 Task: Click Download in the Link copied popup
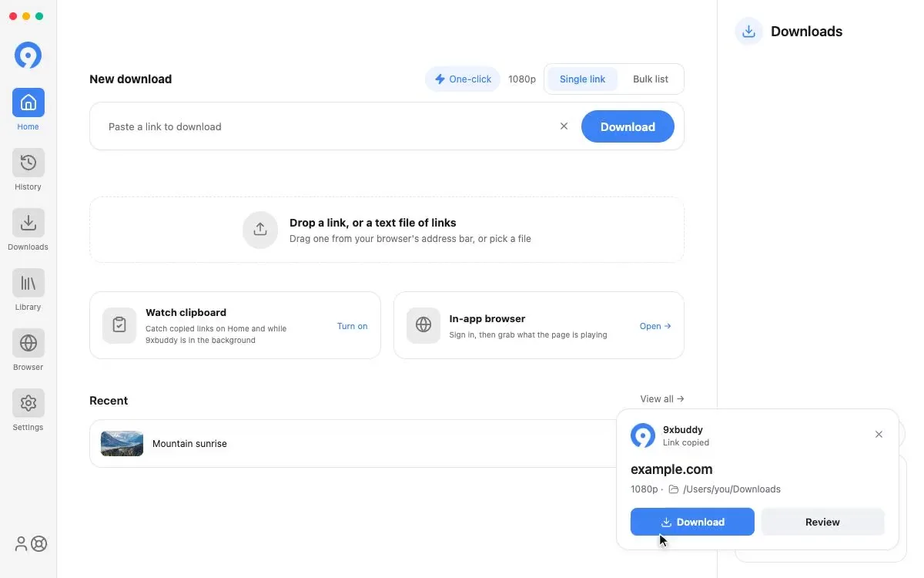[692, 522]
